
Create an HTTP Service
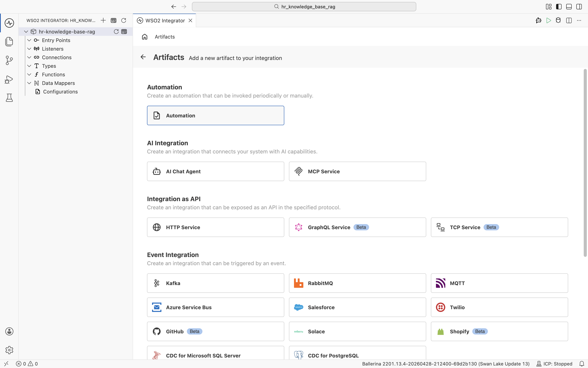215,227
